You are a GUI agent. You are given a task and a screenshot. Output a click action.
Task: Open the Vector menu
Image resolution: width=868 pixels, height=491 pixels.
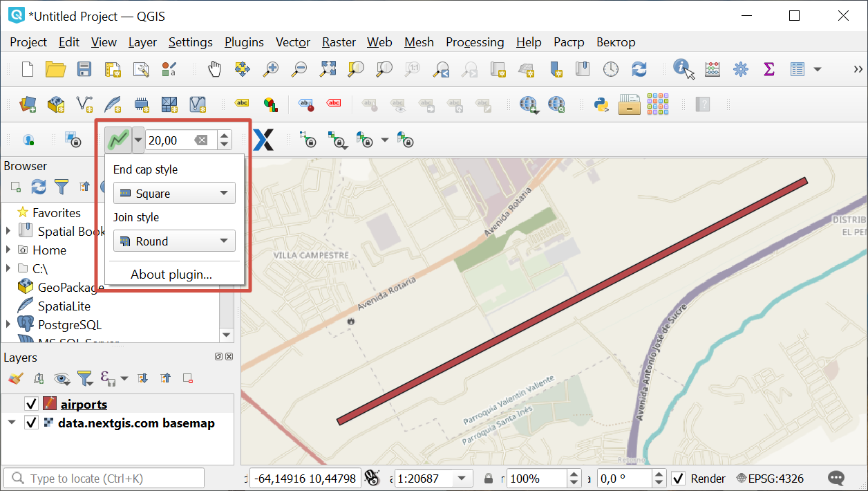click(x=293, y=42)
